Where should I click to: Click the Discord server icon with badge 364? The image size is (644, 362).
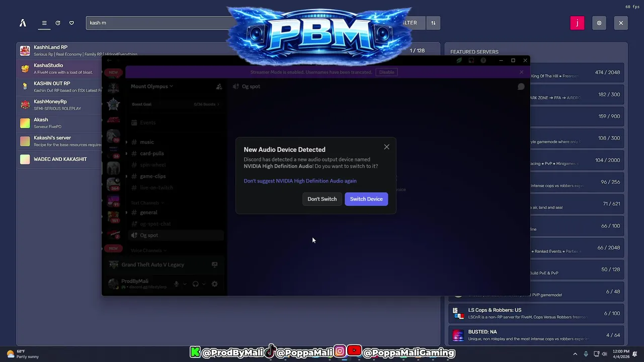point(114,185)
